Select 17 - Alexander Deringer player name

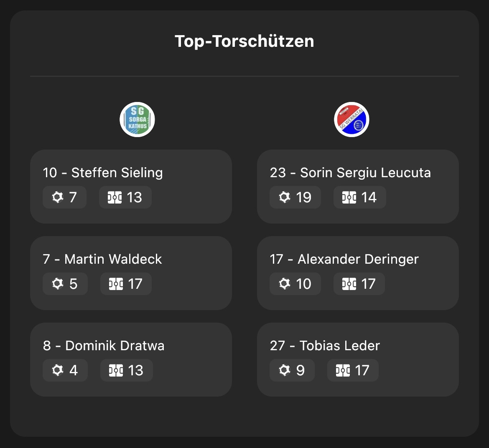pyautogui.click(x=344, y=259)
